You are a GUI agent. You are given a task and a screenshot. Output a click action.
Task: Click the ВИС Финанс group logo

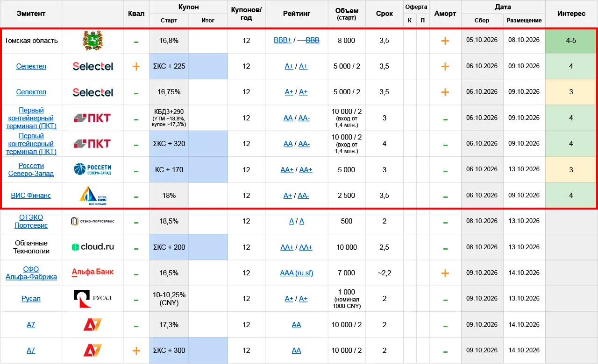tap(93, 196)
